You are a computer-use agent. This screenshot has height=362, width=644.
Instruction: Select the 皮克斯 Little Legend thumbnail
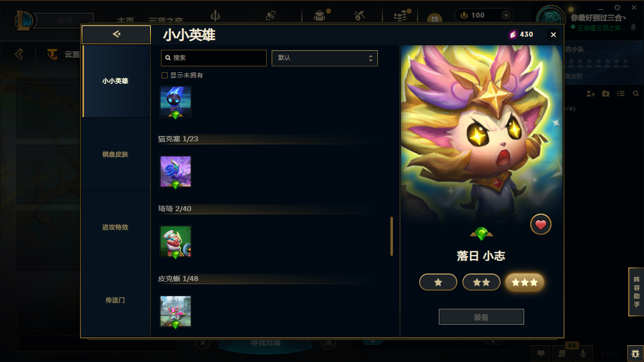click(176, 311)
